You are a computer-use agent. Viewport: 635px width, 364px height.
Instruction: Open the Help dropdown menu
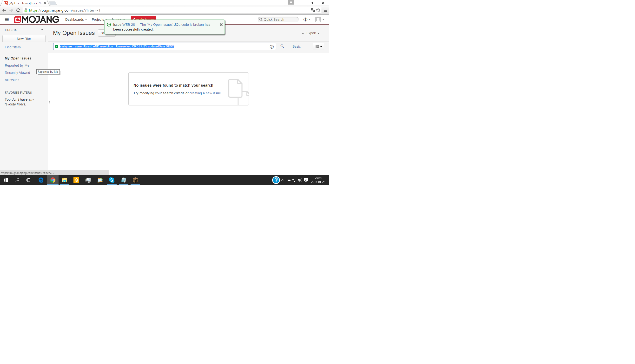307,19
